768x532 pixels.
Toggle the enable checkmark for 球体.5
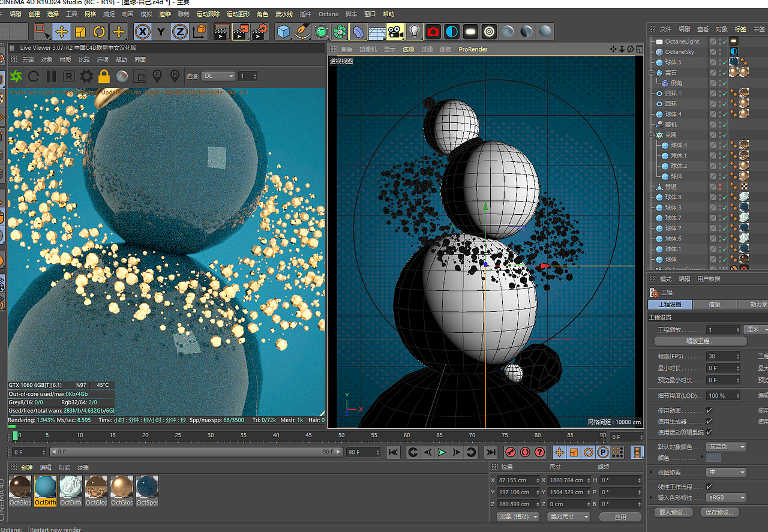pyautogui.click(x=724, y=62)
